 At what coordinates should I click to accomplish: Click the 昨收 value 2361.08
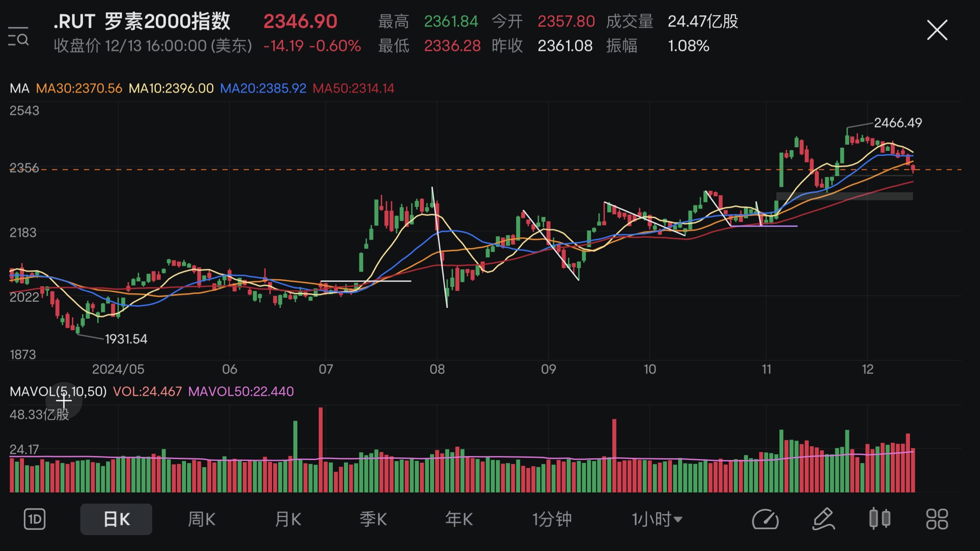[x=565, y=46]
